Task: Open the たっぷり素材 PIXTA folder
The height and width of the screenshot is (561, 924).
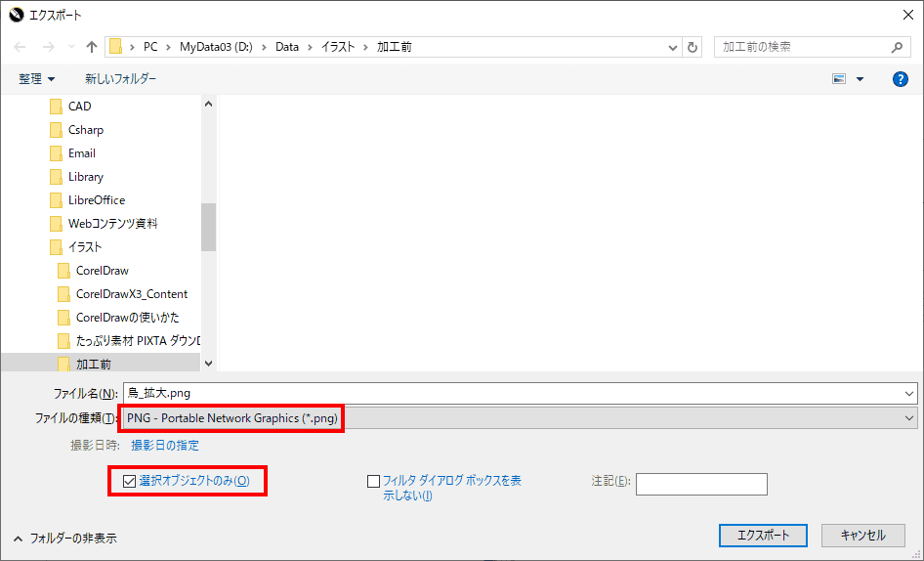Action: click(129, 341)
